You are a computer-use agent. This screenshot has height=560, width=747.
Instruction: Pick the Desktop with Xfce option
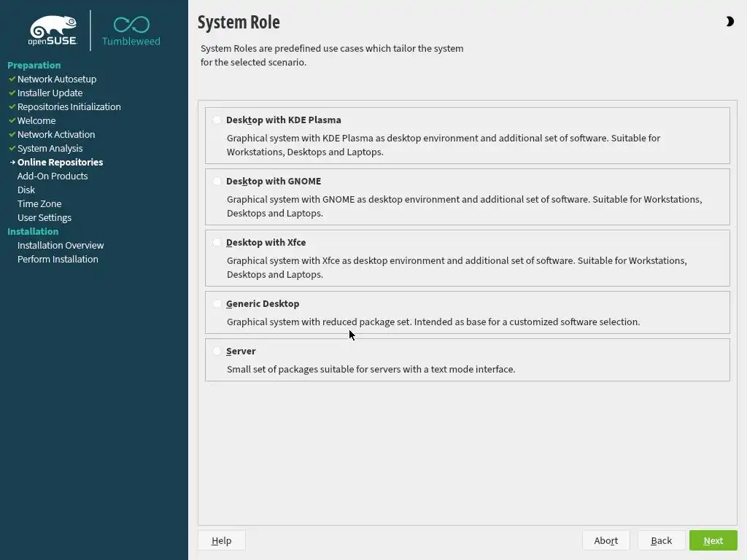(x=217, y=243)
